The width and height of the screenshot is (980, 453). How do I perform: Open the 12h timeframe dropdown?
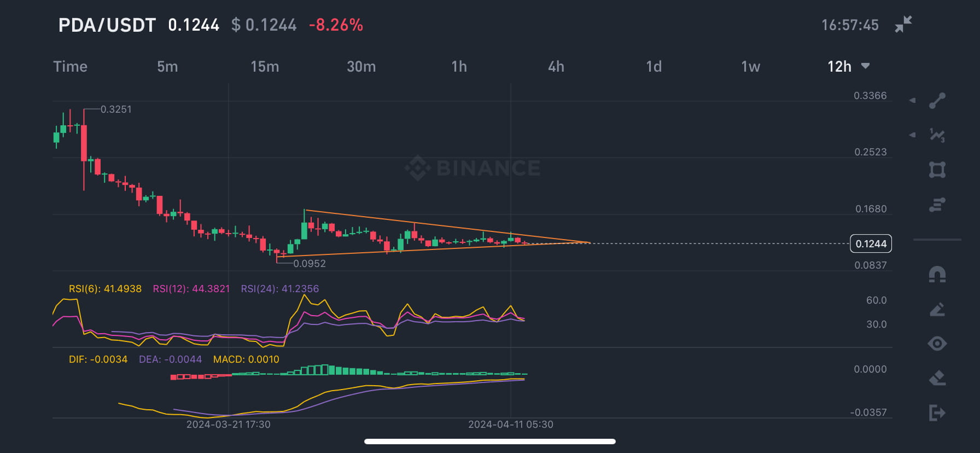848,66
